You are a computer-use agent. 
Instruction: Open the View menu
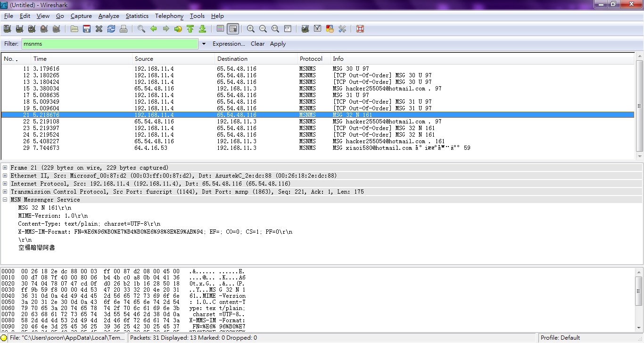(43, 16)
